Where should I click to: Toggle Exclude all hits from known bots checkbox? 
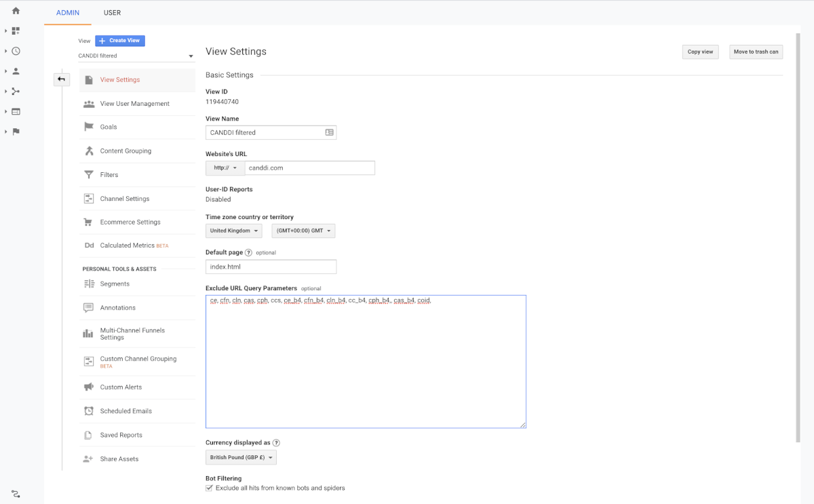[209, 488]
